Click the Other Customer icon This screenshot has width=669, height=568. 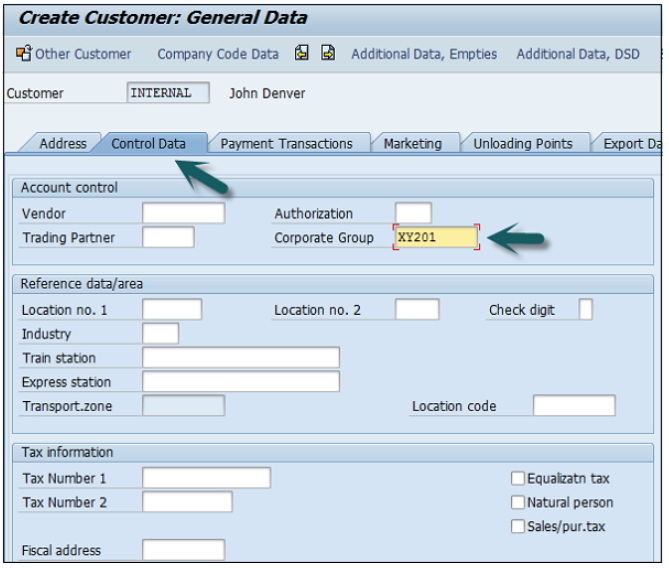point(24,54)
